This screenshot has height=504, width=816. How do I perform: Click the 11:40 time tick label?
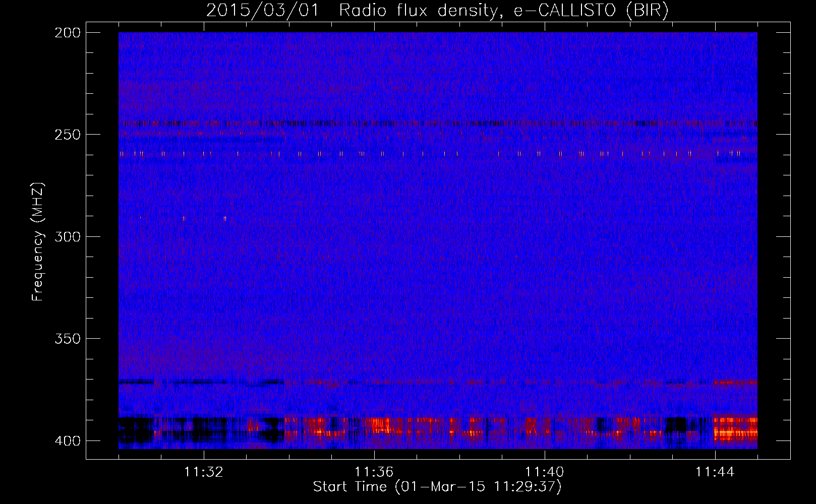(545, 472)
